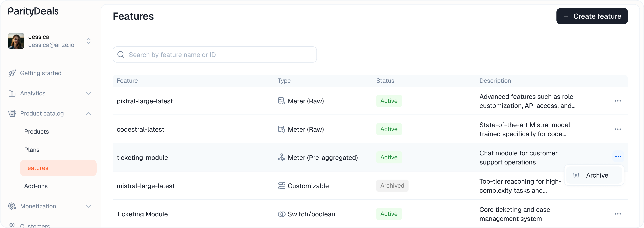The width and height of the screenshot is (644, 228).
Task: Click the Getting started rocket icon
Action: pos(12,73)
